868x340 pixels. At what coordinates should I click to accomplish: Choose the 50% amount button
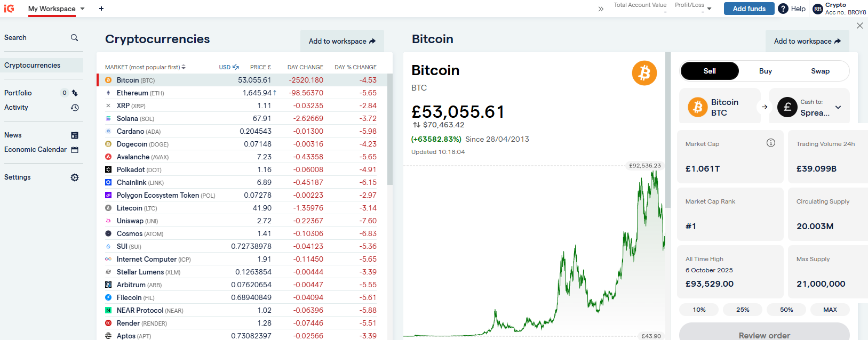[x=786, y=310]
